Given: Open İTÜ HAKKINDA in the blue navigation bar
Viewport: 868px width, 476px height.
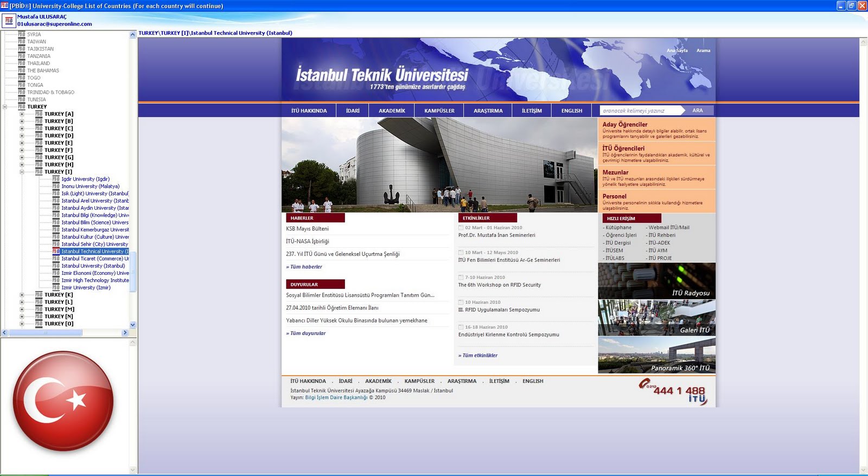Looking at the screenshot, I should pos(309,111).
